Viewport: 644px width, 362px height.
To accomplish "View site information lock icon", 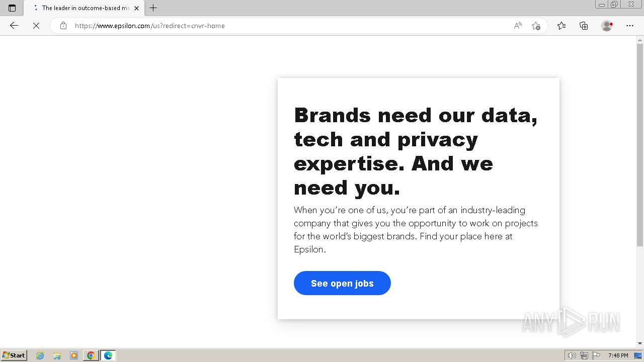I will 63,26.
